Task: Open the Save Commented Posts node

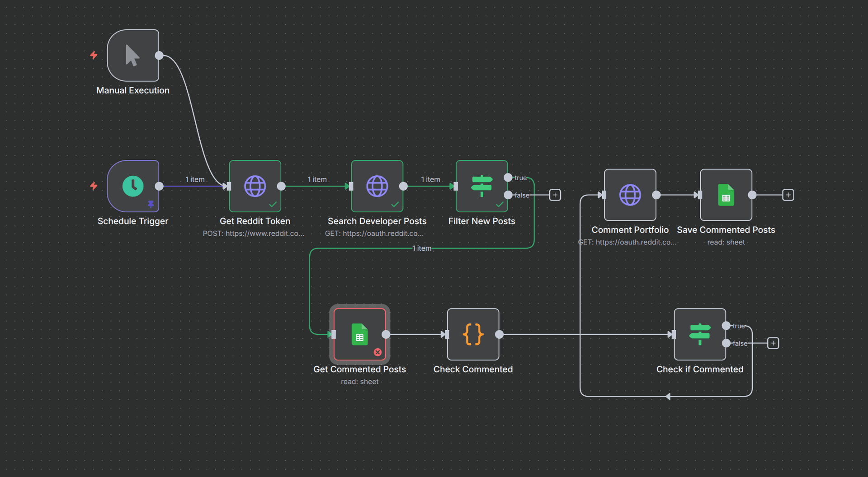Action: [x=726, y=195]
